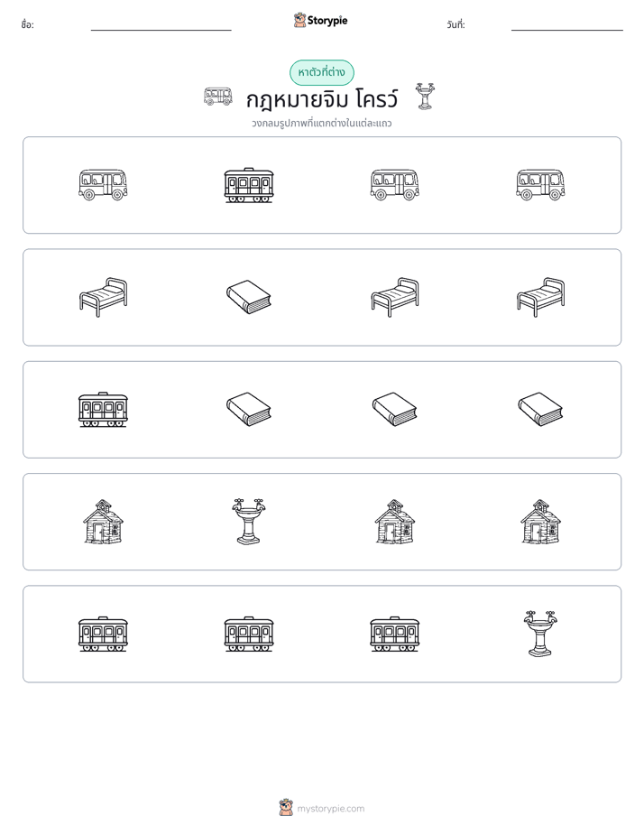
Task: Select the first schoolhouse in the fourth row
Action: pyautogui.click(x=103, y=522)
